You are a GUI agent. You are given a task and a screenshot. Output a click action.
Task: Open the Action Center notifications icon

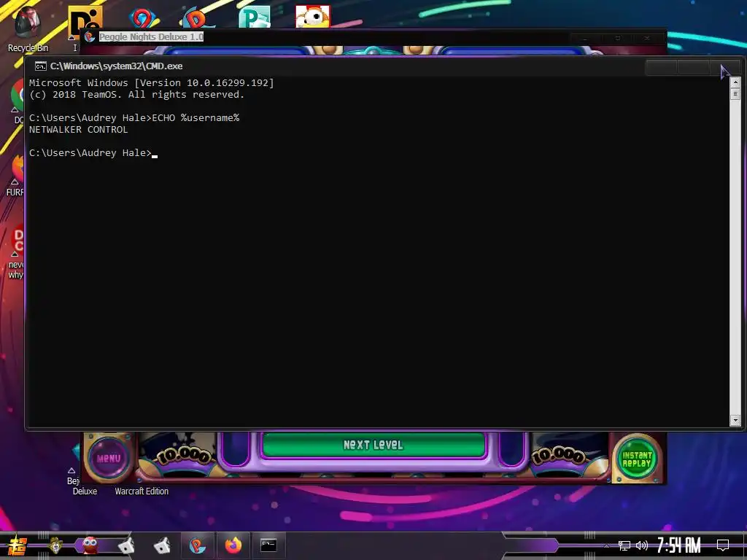click(x=723, y=545)
